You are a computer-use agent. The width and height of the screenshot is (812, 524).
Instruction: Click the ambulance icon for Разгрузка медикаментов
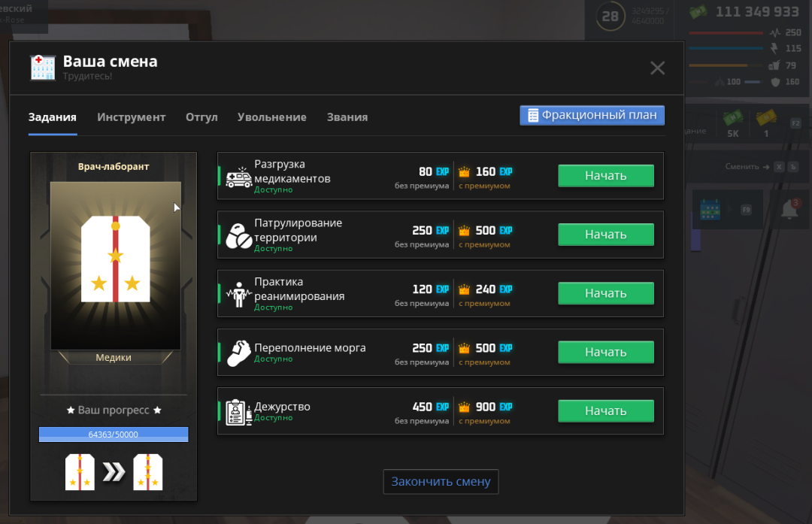(238, 177)
